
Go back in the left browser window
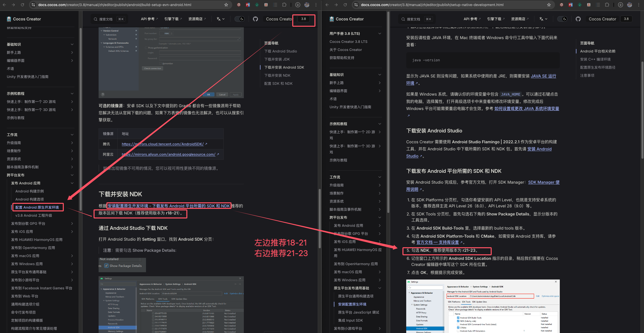click(4, 5)
